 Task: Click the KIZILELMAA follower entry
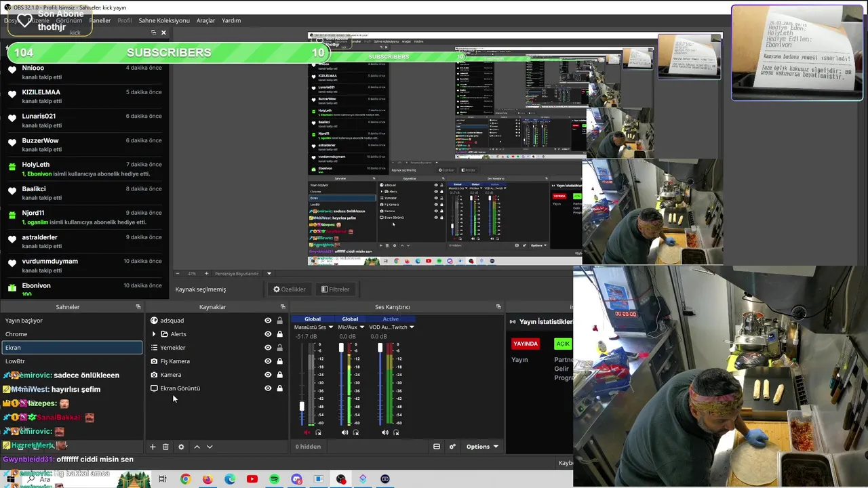(x=84, y=96)
